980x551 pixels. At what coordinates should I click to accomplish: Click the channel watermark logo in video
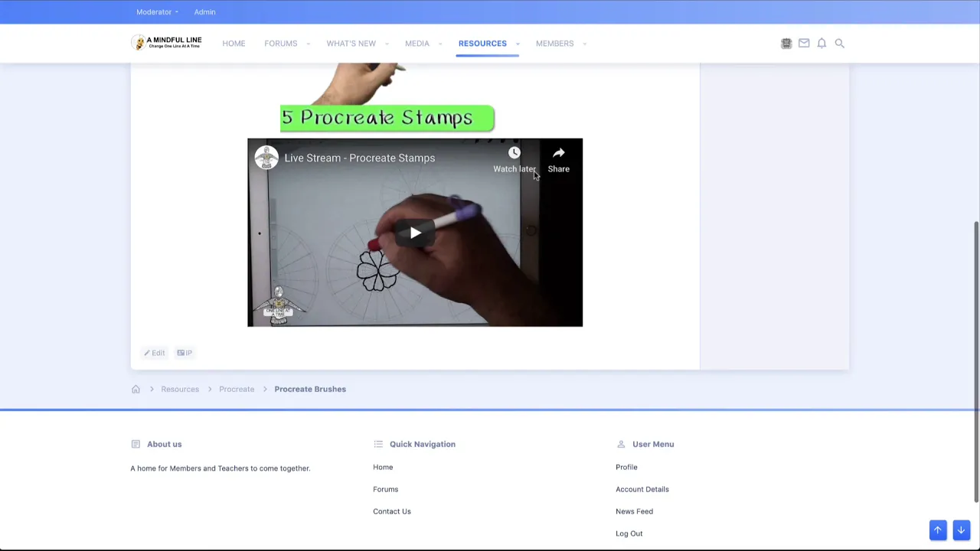(279, 305)
